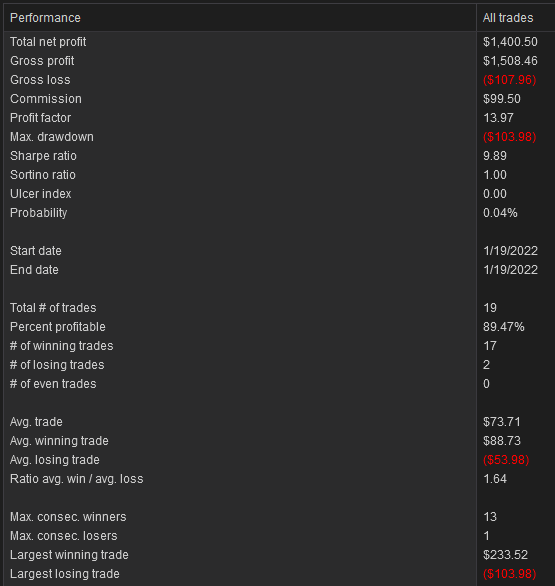Click the Max. consec. winners label
Screen dimensions: 555x586
point(68,517)
